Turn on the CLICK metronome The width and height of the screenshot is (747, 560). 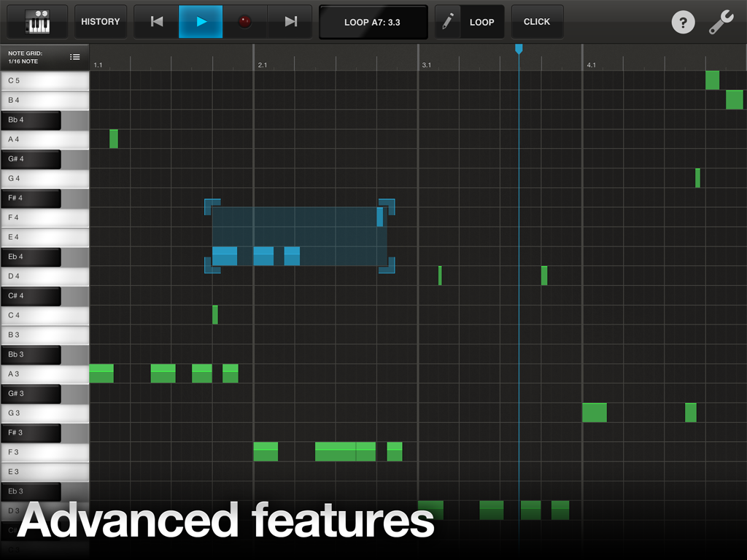click(x=537, y=21)
